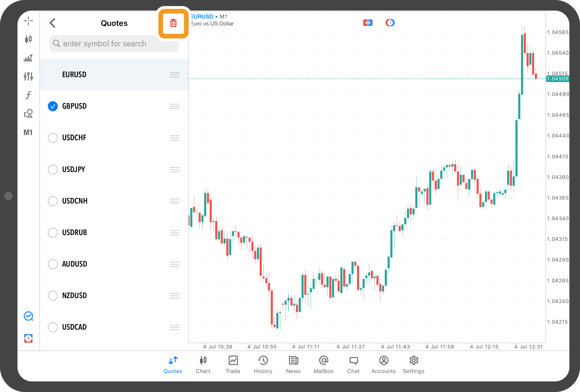
Task: Switch to the Trade tab
Action: tap(233, 364)
